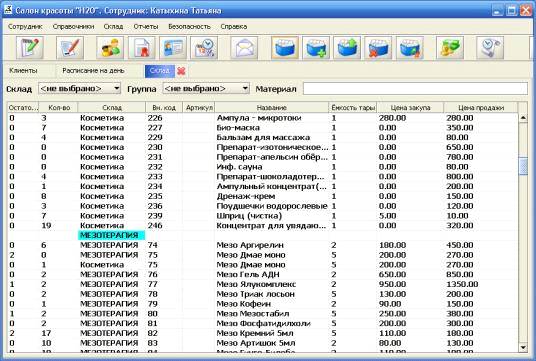The image size is (536, 361).
Task: Sort by the Название column header
Action: [272, 107]
